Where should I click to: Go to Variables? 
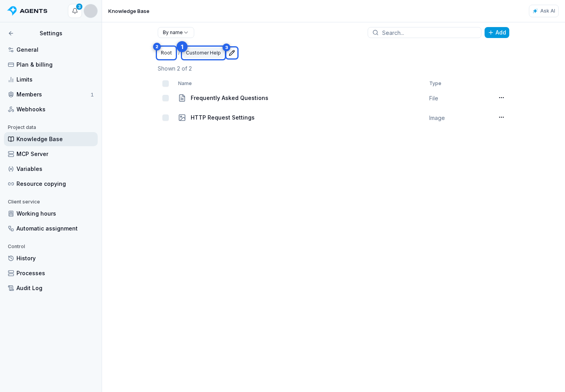[x=51, y=169]
